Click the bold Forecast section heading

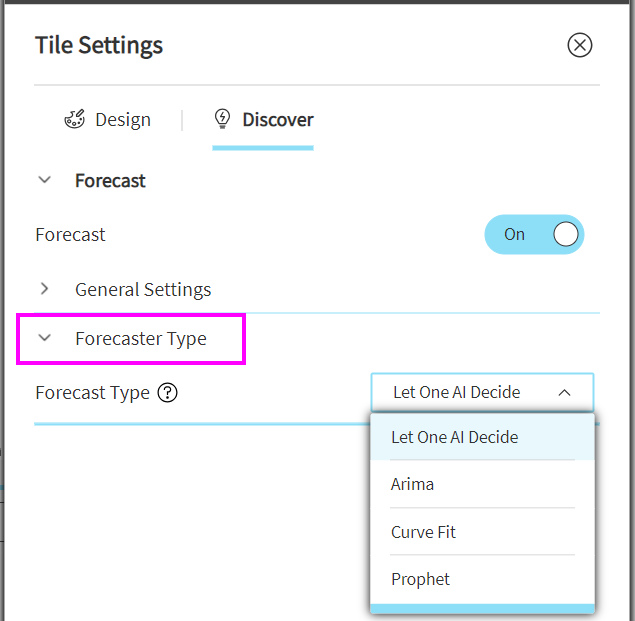point(110,181)
